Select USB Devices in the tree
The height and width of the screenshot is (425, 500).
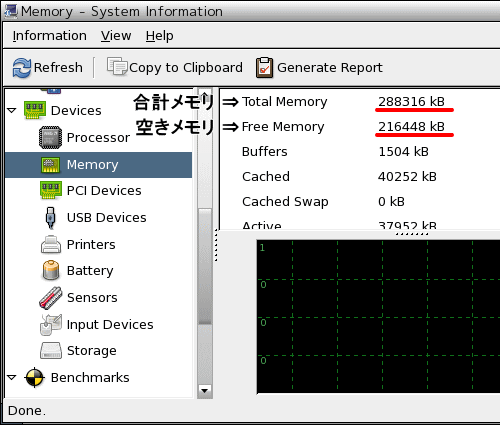click(107, 218)
